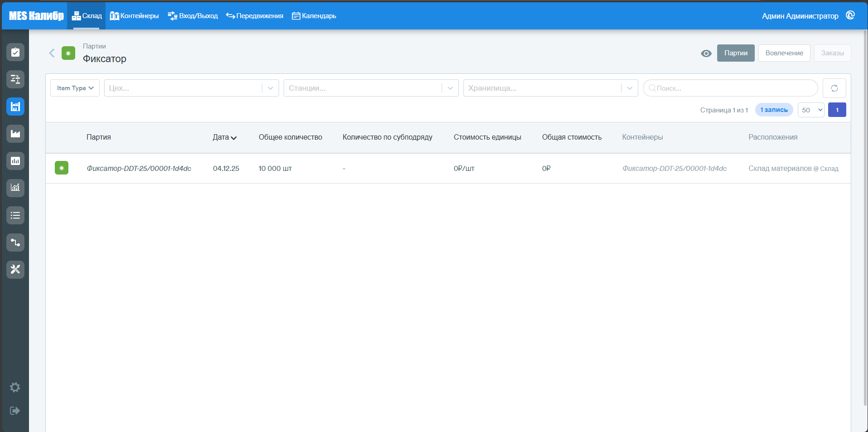Open the page size 50 dropdown
The width and height of the screenshot is (868, 432).
pyautogui.click(x=811, y=110)
